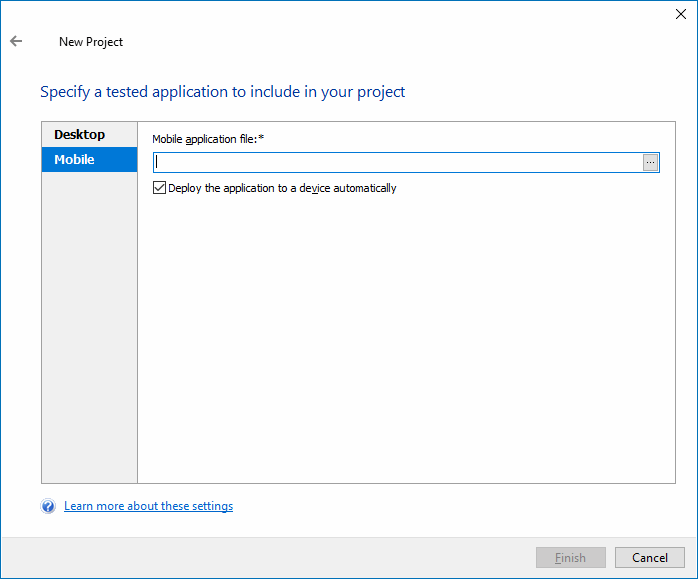Close the New Project wizard with X
Image resolution: width=698 pixels, height=579 pixels.
[681, 14]
